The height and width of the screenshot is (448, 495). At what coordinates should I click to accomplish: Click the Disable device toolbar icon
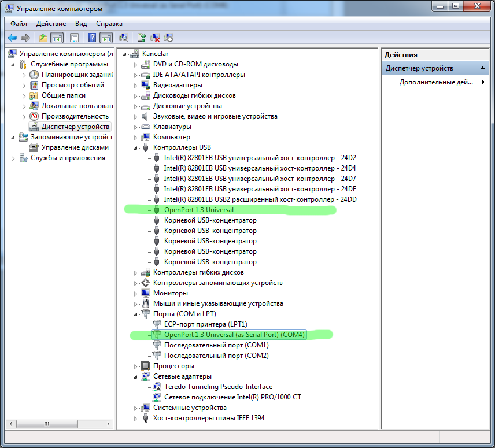coord(168,38)
